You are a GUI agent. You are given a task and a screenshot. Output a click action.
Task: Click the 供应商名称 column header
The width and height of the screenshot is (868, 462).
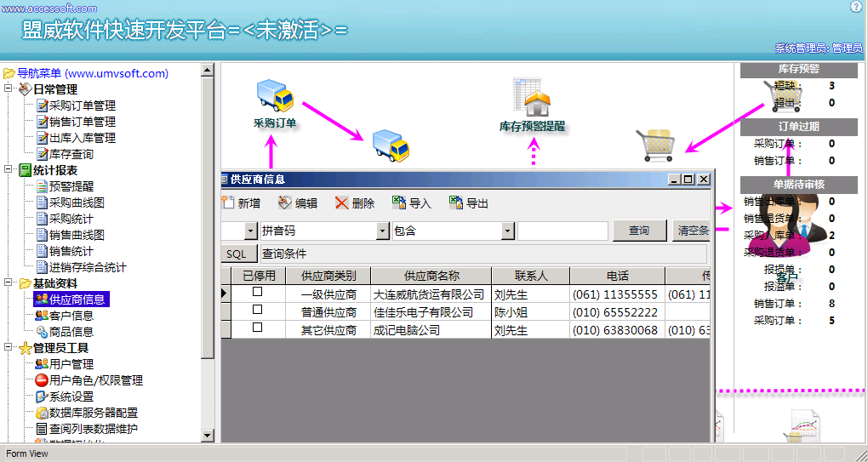(x=431, y=276)
